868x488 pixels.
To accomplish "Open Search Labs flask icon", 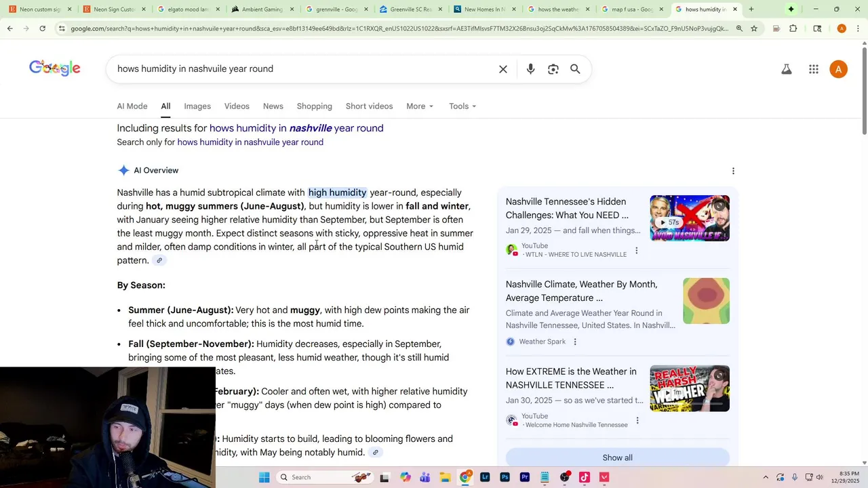I will point(787,69).
